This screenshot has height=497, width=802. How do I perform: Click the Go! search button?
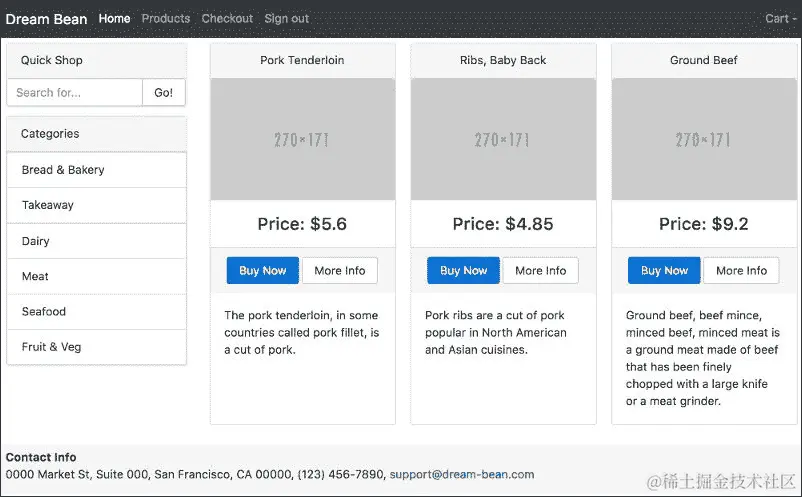pyautogui.click(x=164, y=93)
